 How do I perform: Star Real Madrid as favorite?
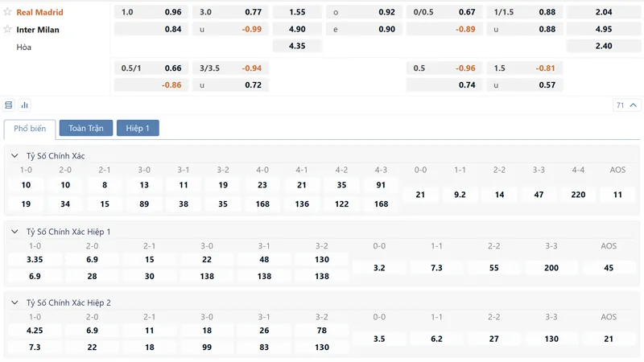pyautogui.click(x=7, y=11)
